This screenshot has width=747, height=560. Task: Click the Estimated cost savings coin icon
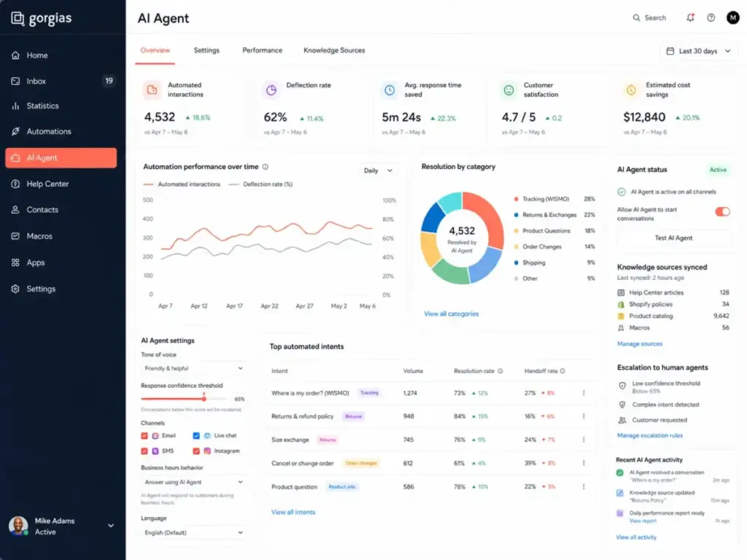pyautogui.click(x=631, y=90)
